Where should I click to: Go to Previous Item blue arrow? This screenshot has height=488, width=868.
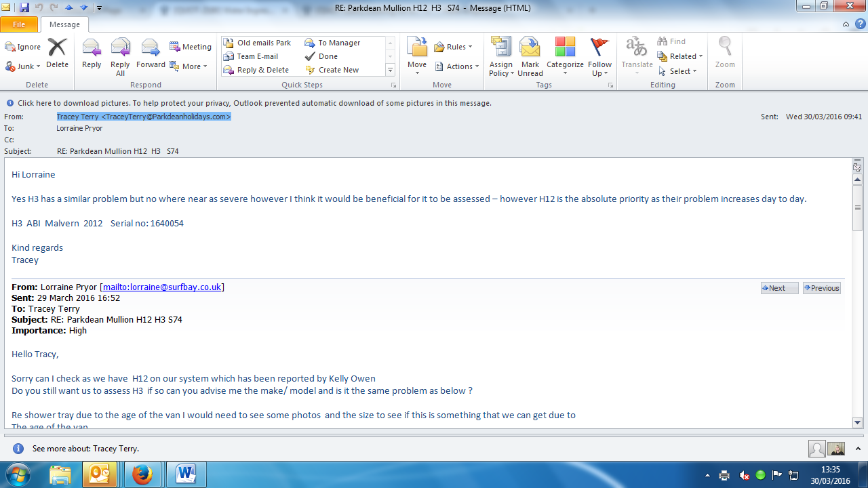pos(69,8)
